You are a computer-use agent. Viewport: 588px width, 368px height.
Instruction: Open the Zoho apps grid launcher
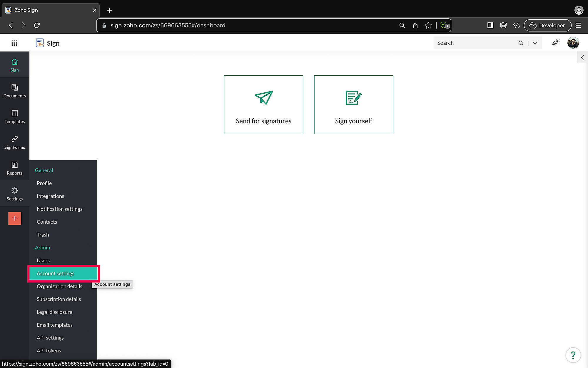point(14,43)
